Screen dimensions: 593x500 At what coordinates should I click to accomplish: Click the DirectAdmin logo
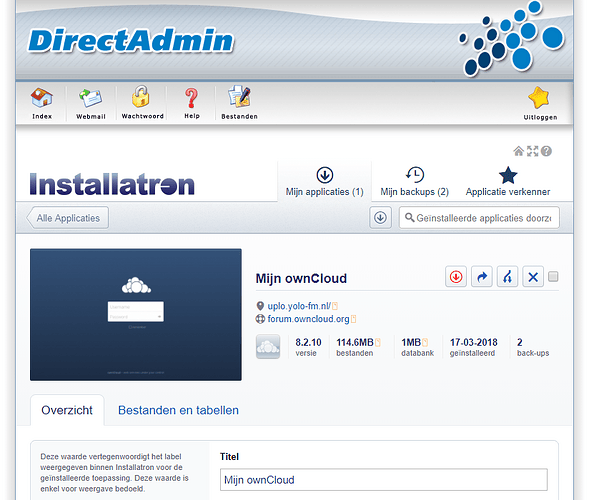click(x=131, y=40)
